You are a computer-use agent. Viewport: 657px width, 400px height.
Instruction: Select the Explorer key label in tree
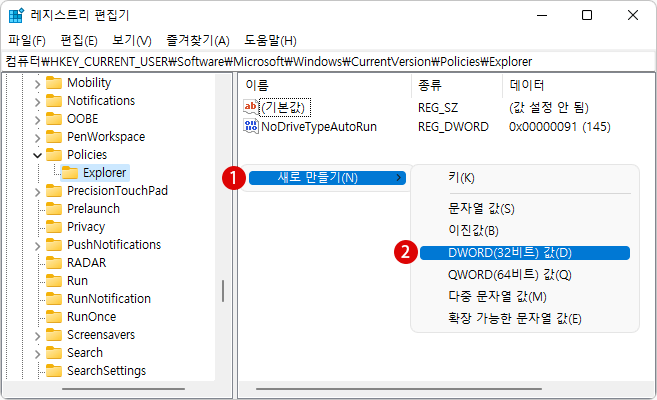[x=105, y=173]
